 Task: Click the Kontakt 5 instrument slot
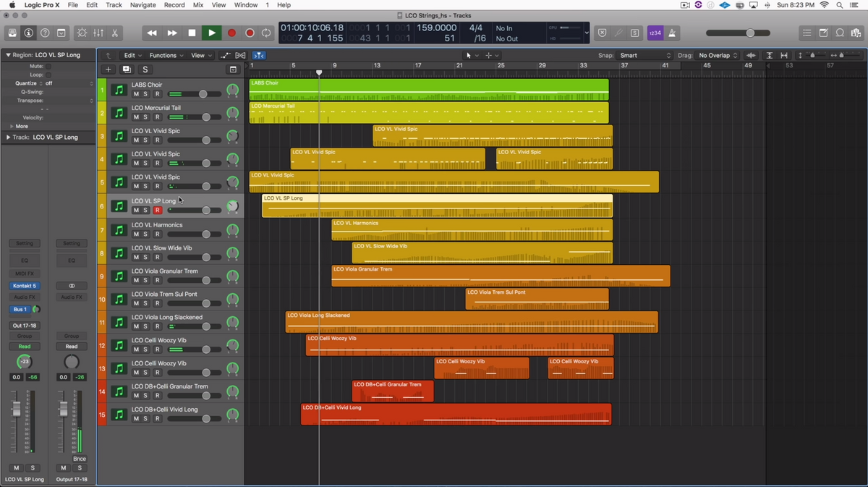tap(24, 286)
